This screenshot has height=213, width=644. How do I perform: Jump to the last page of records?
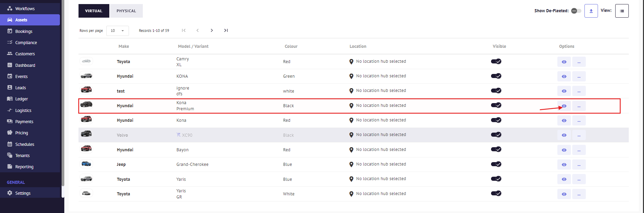(226, 31)
